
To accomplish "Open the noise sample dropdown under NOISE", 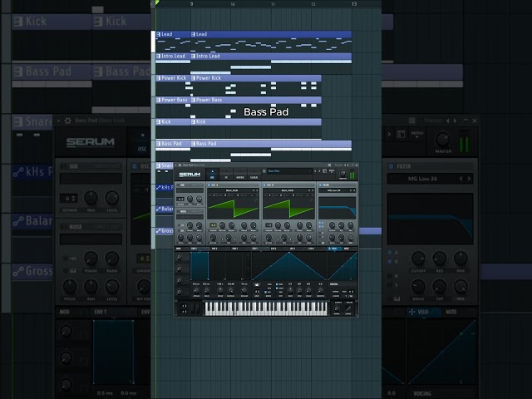I will 190,217.
